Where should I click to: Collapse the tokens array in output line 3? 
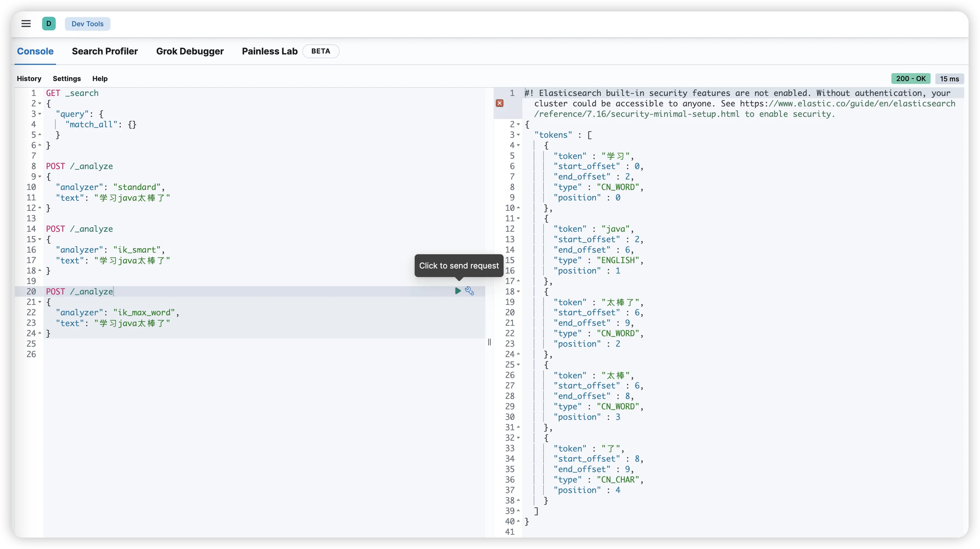pyautogui.click(x=518, y=135)
